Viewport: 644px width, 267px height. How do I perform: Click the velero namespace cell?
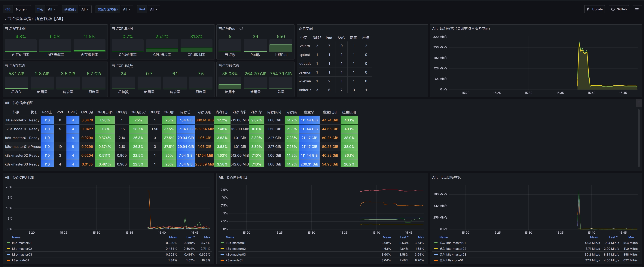(305, 46)
